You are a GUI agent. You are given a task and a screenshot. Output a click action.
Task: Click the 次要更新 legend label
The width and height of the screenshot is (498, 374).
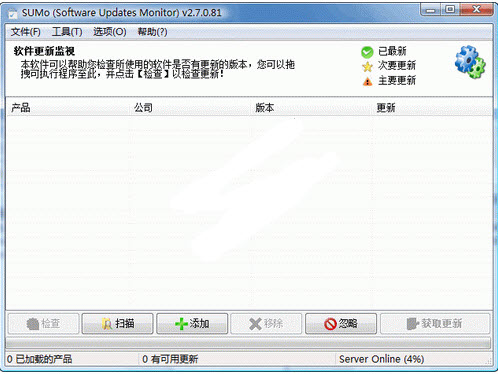pos(397,66)
